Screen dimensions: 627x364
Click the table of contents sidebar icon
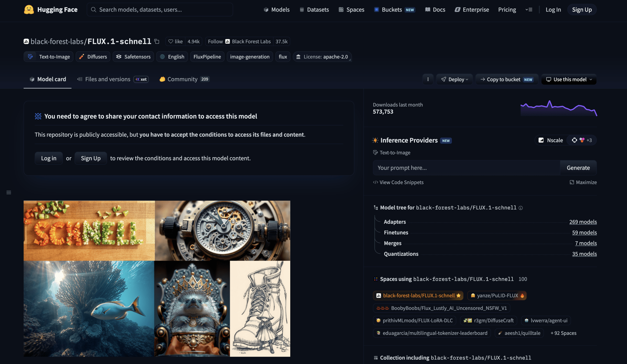(9, 192)
